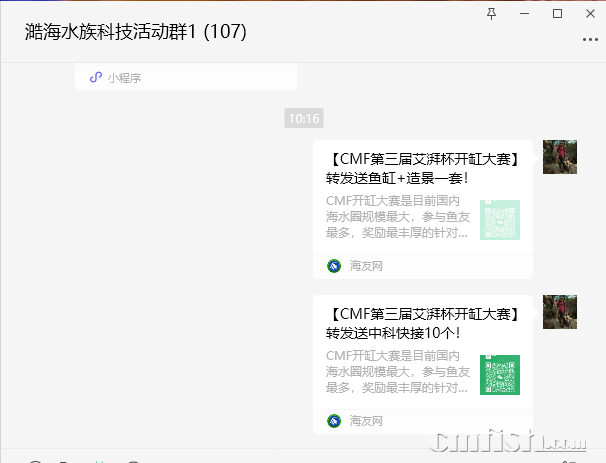Maximize the chat window
Image resolution: width=606 pixels, height=463 pixels.
[557, 14]
